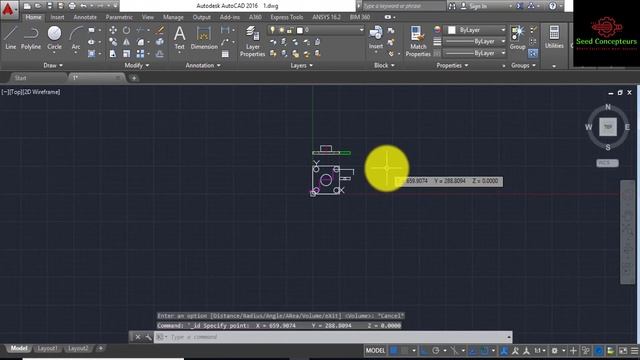This screenshot has height=360, width=640.
Task: Switch to the Annotate ribbon tab
Action: (85, 17)
